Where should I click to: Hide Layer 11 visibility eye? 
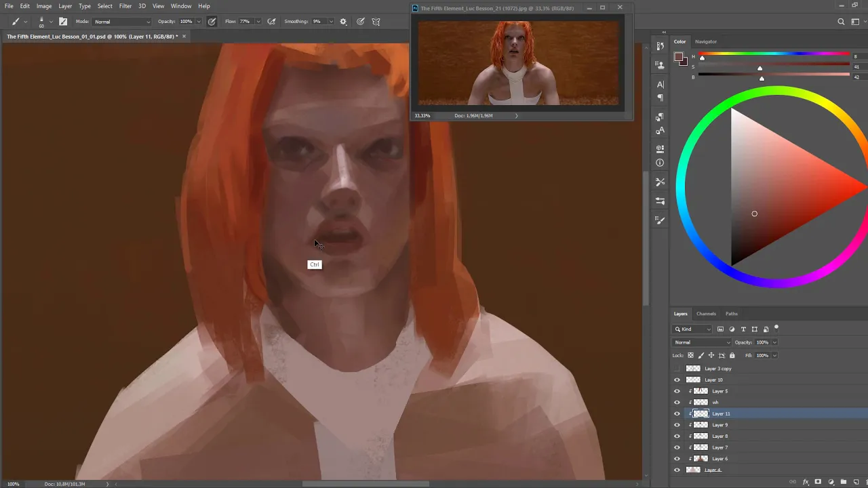677,413
